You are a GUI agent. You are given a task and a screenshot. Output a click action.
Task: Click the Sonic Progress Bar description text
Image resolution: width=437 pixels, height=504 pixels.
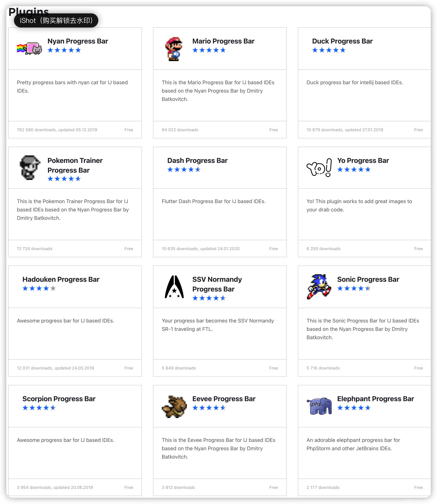coord(363,329)
